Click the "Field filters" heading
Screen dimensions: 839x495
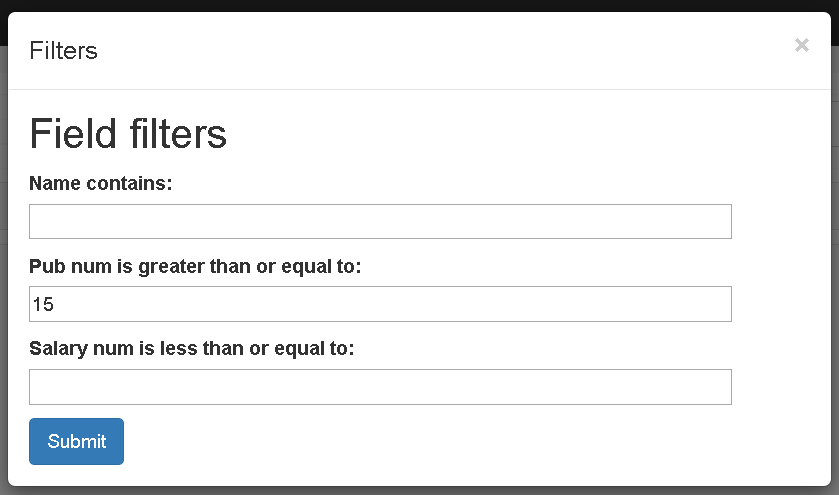point(128,133)
